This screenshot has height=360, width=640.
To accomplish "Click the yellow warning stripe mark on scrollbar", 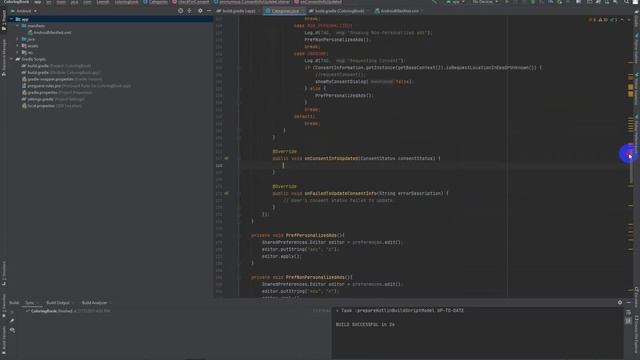I will coord(631,87).
